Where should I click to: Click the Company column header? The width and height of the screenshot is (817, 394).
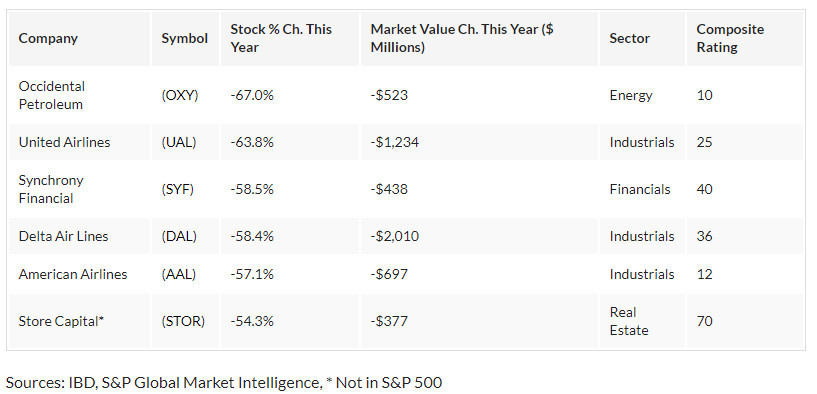[48, 39]
